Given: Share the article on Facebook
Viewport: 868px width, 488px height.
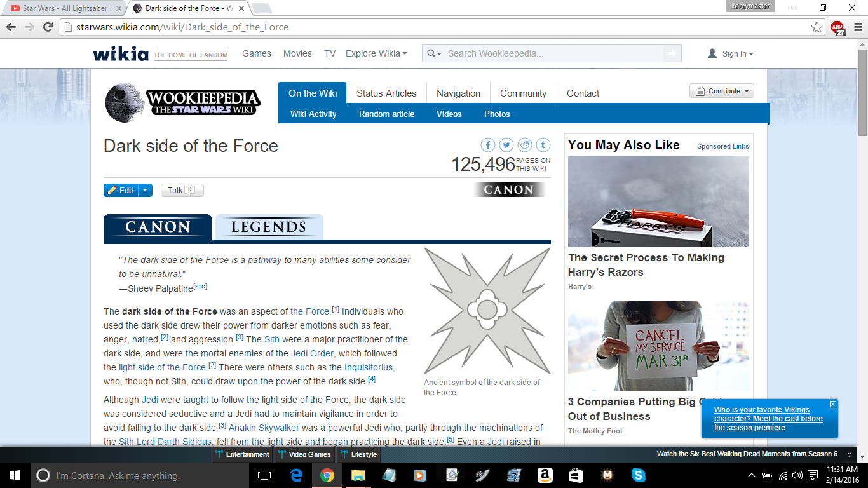Looking at the screenshot, I should tap(488, 145).
